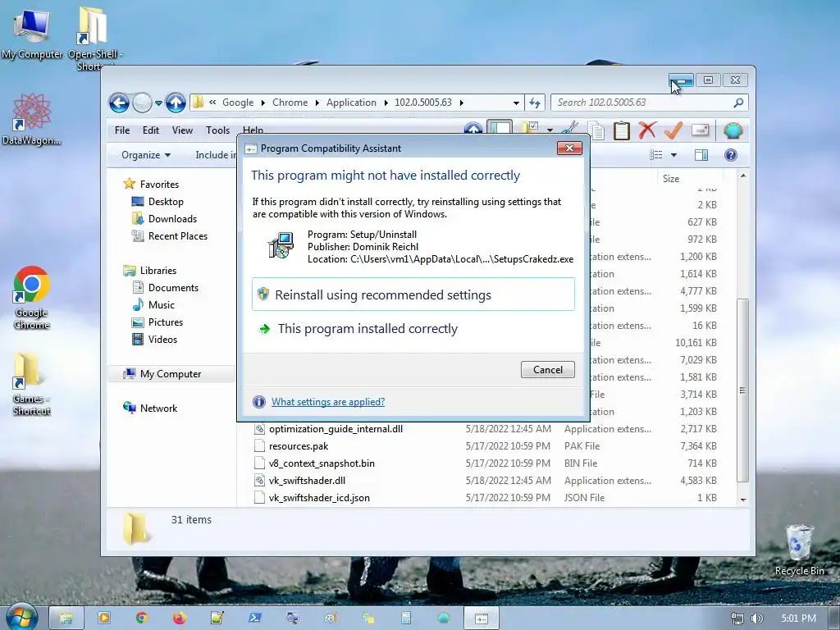Open the View menu
The image size is (840, 630).
182,130
